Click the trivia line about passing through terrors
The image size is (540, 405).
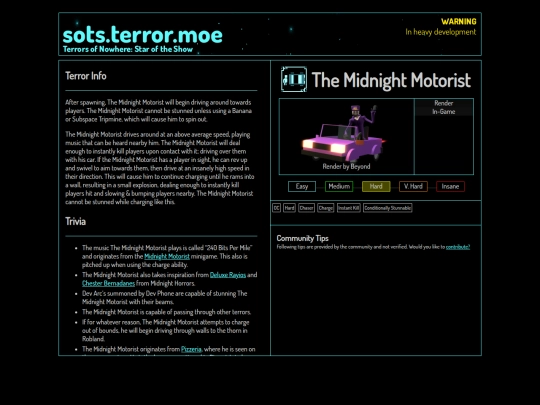167,312
